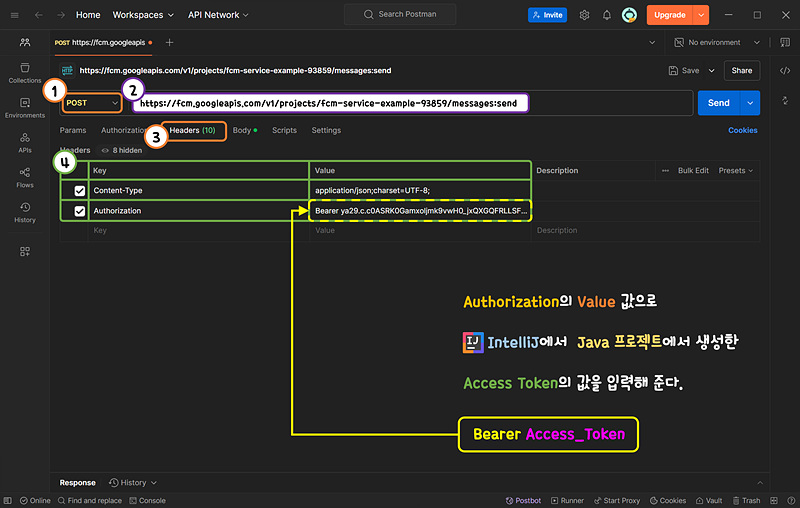This screenshot has height=508, width=800.
Task: Add a new request tab with plus
Action: [169, 42]
